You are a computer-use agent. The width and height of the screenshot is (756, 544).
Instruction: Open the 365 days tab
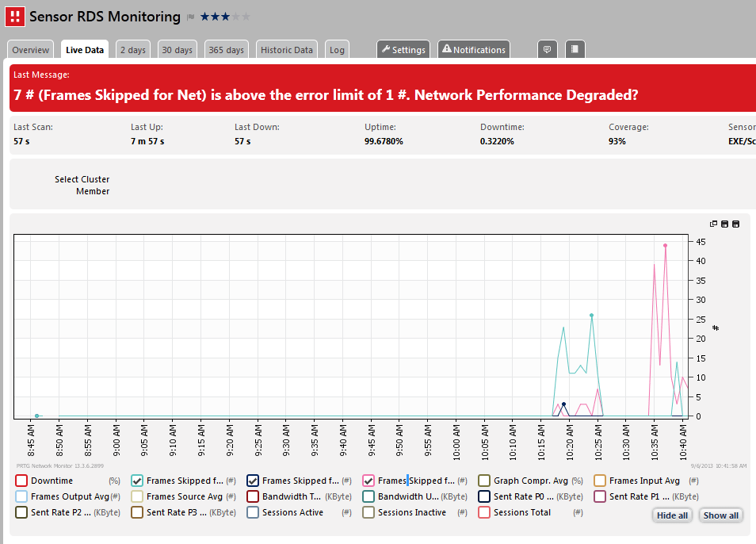tap(226, 50)
